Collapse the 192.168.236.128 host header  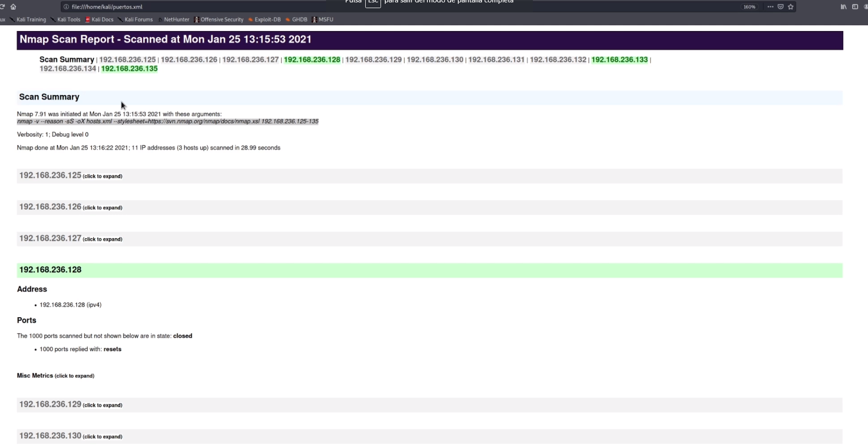(50, 270)
